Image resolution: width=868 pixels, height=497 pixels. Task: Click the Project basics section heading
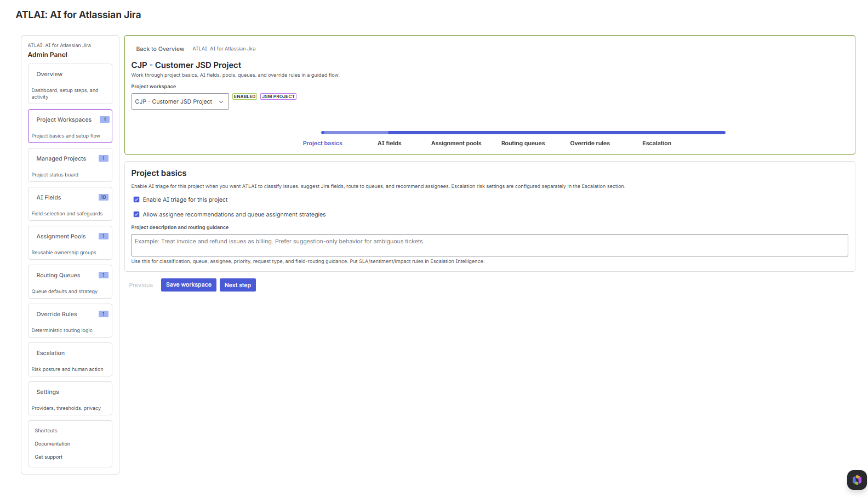tap(159, 173)
